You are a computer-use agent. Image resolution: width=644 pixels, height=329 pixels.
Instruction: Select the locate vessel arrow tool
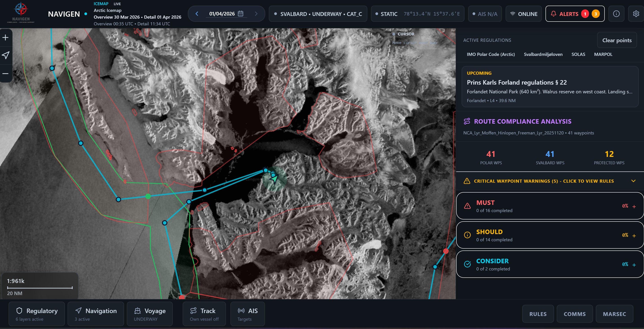coord(6,55)
